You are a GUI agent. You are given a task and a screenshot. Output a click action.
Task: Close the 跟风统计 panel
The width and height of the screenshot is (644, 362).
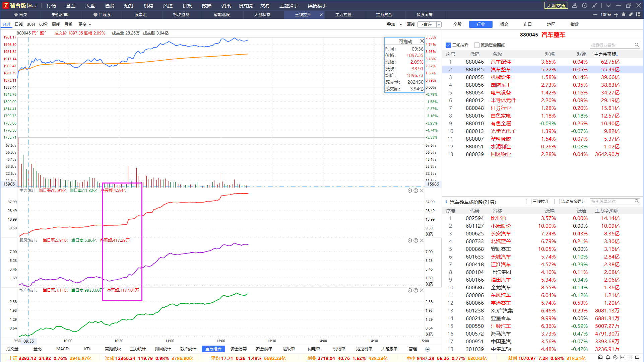pyautogui.click(x=422, y=240)
